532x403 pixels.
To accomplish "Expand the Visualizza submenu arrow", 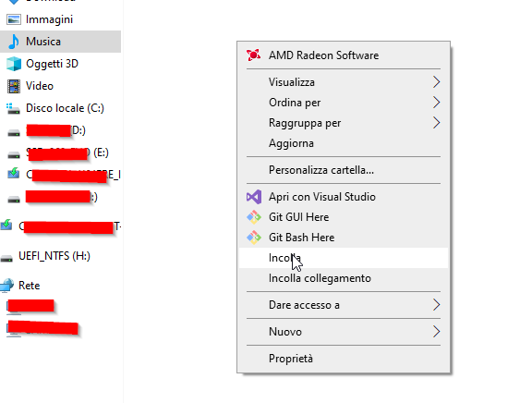I will [436, 82].
